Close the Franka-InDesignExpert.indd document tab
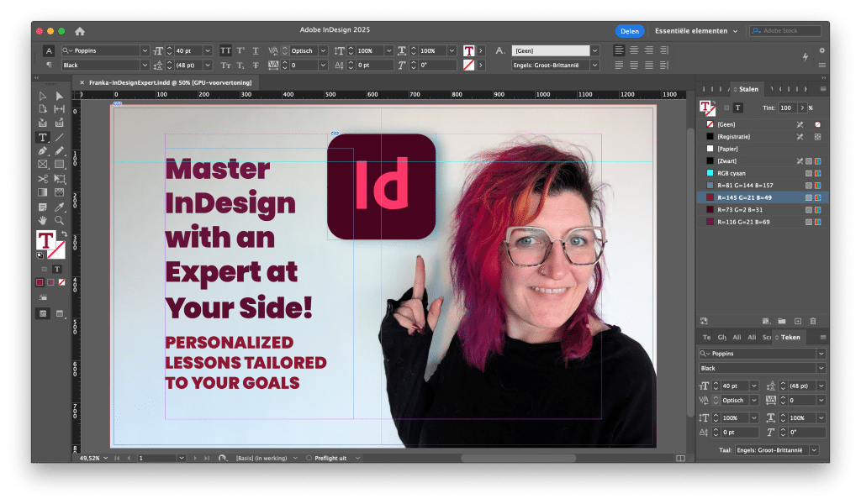The width and height of the screenshot is (861, 504). 82,83
